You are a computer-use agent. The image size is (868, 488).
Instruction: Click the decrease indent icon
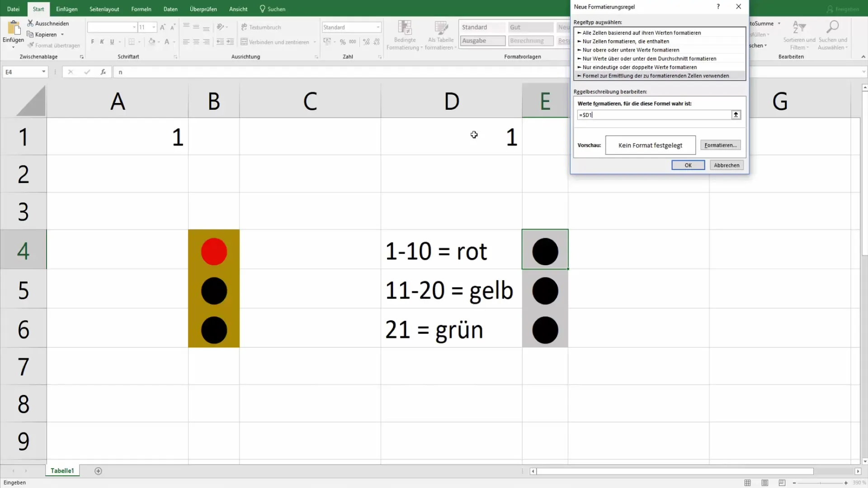pos(220,42)
